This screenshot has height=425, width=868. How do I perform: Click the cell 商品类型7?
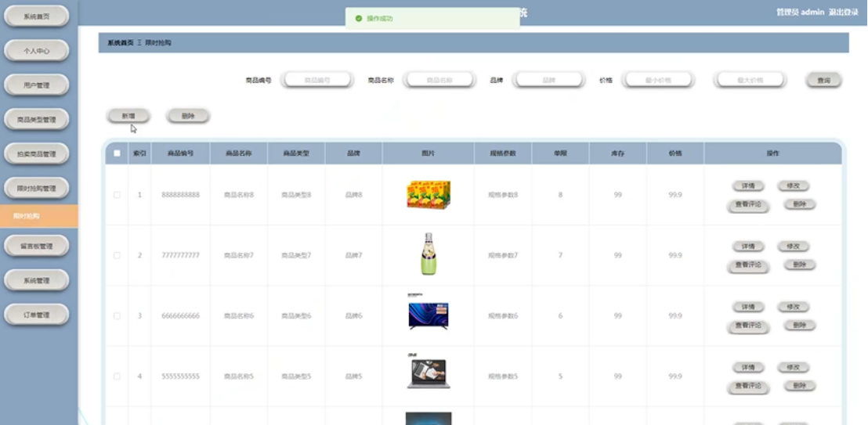point(296,255)
